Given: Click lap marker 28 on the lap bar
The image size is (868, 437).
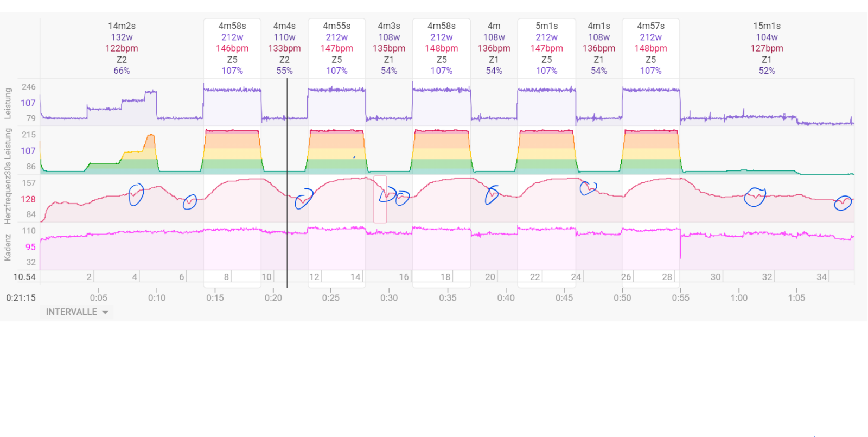Looking at the screenshot, I should 667,277.
